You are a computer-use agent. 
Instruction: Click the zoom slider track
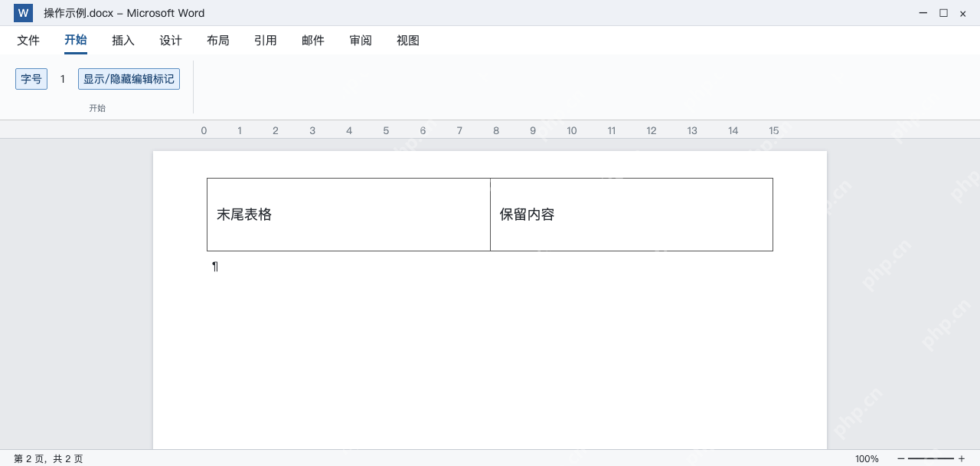pyautogui.click(x=931, y=458)
